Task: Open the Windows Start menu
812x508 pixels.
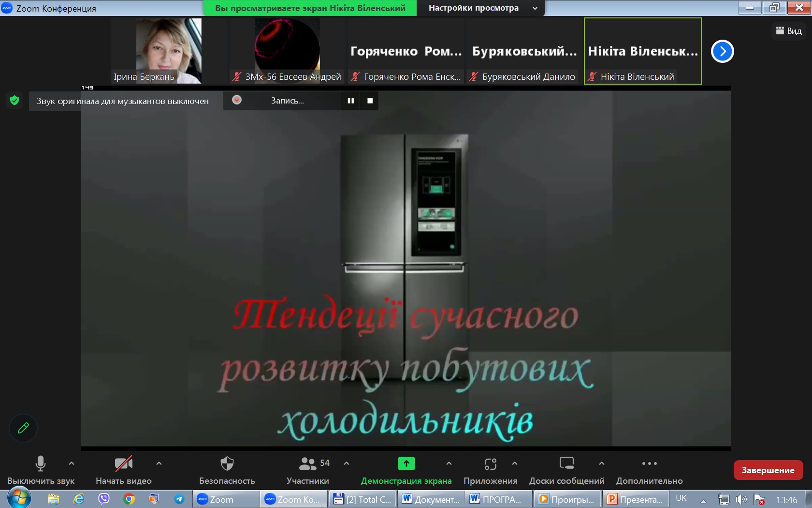Action: pyautogui.click(x=19, y=498)
